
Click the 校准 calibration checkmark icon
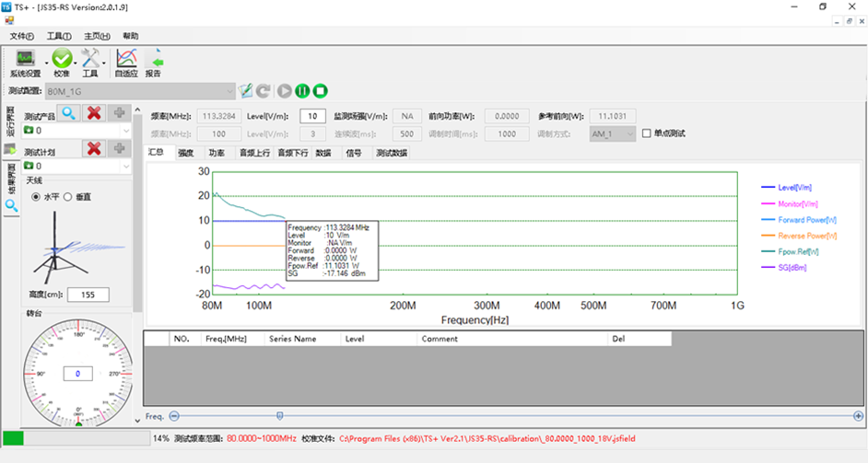point(62,62)
